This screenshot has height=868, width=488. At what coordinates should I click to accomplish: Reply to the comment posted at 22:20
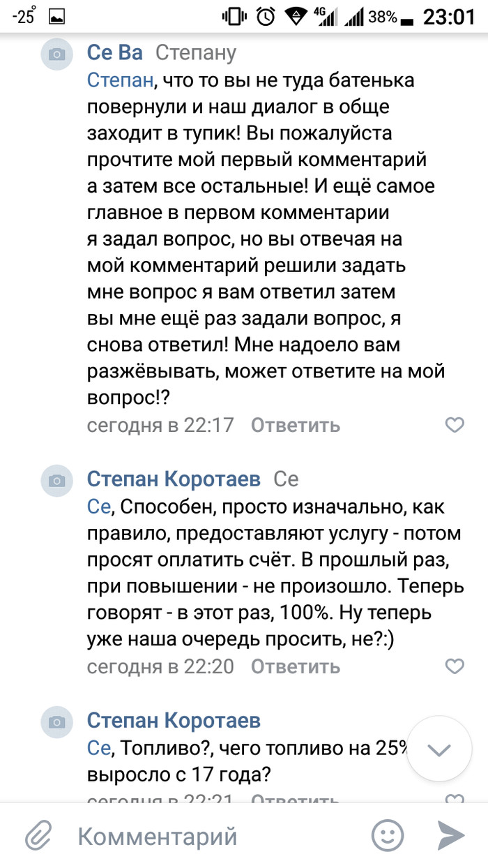click(295, 666)
